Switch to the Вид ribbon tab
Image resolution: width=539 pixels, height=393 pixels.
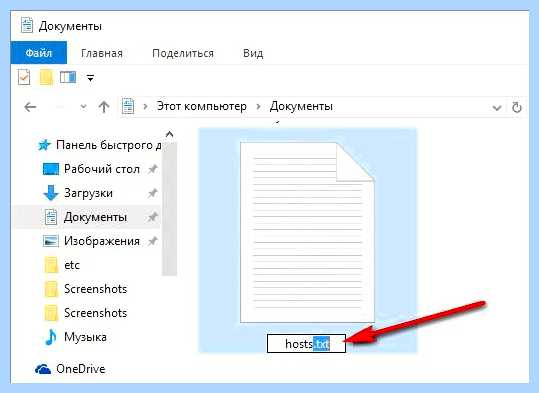253,53
